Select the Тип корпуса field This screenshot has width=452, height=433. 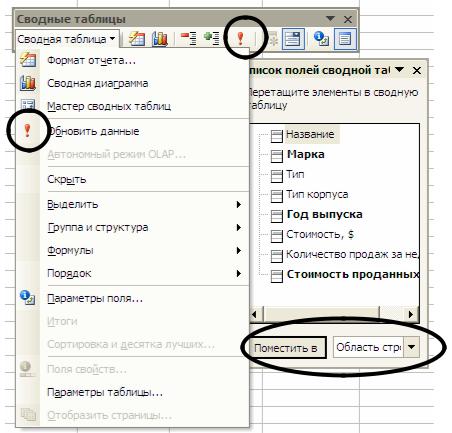coord(317,194)
